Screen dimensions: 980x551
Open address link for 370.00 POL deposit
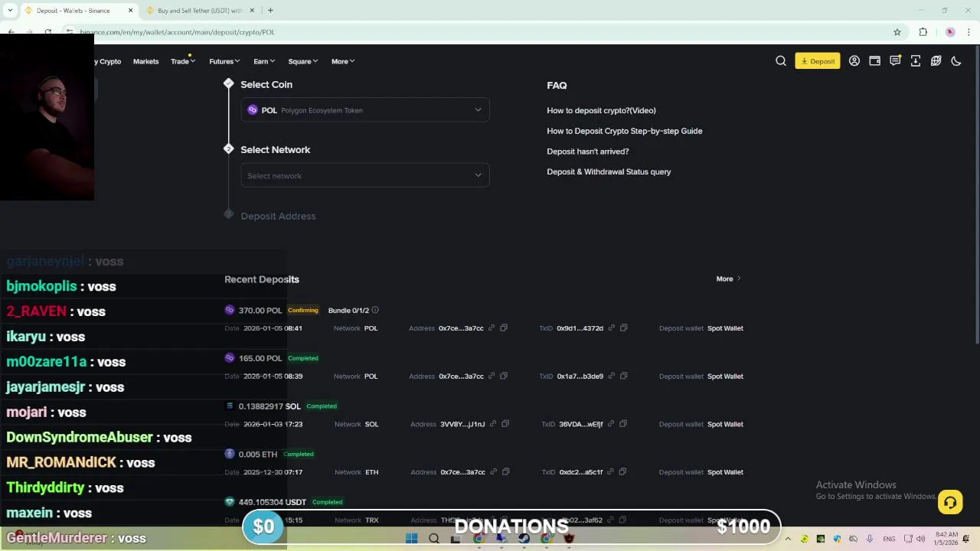(492, 328)
